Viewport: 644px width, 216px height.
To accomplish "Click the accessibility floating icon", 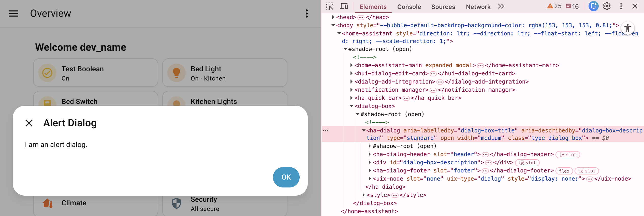I will click(627, 28).
